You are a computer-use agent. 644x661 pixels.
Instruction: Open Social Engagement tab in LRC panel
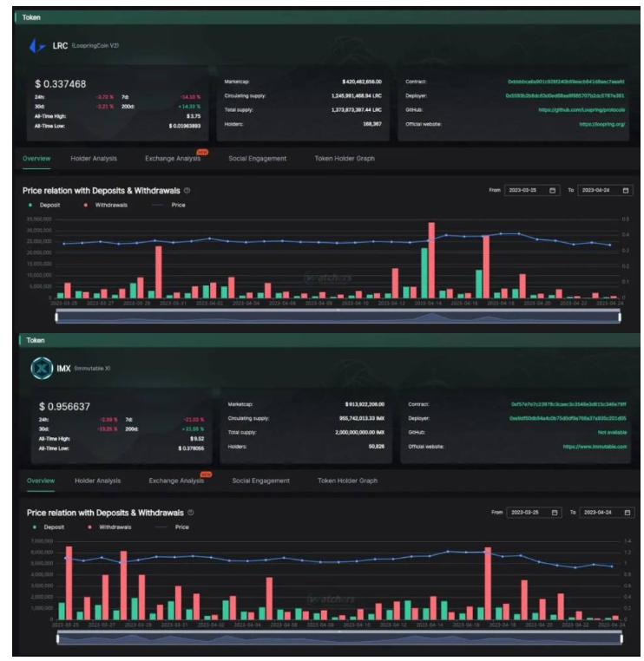257,159
